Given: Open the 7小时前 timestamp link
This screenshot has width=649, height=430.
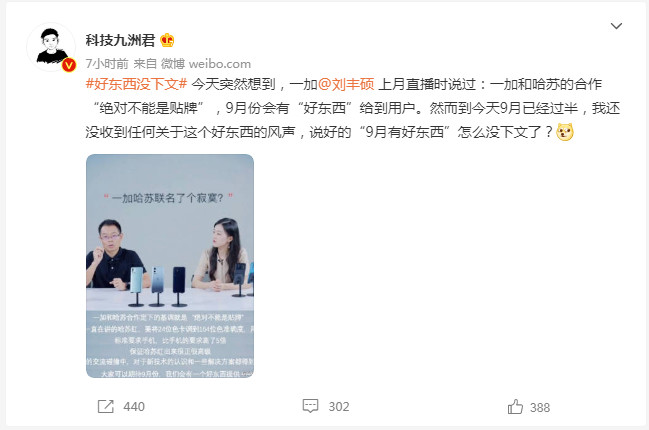Looking at the screenshot, I should [x=107, y=64].
